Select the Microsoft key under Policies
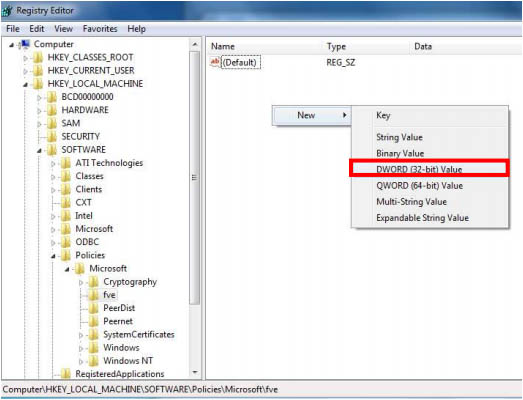 click(x=108, y=269)
